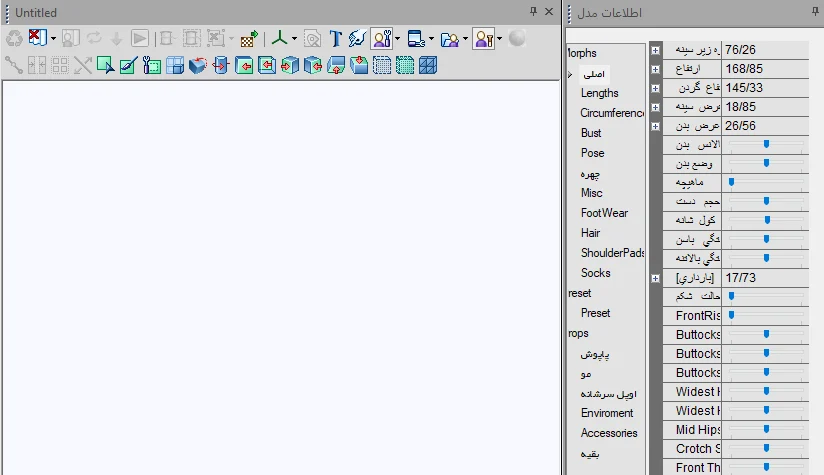This screenshot has height=475, width=824.
Task: Click the green dotted grid display icon
Action: (405, 65)
